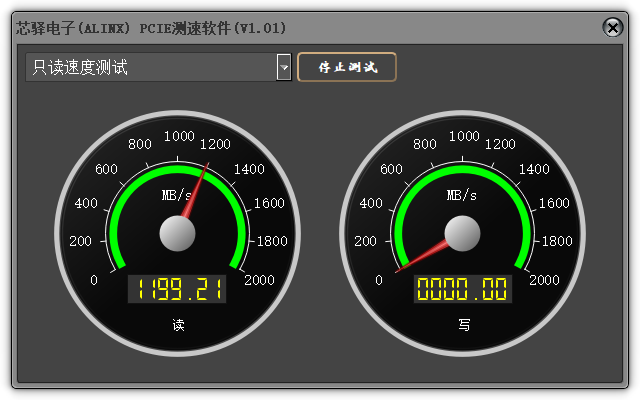The width and height of the screenshot is (640, 400).
Task: Open the 只读速度测试 mode dropdown arrow
Action: pyautogui.click(x=284, y=67)
